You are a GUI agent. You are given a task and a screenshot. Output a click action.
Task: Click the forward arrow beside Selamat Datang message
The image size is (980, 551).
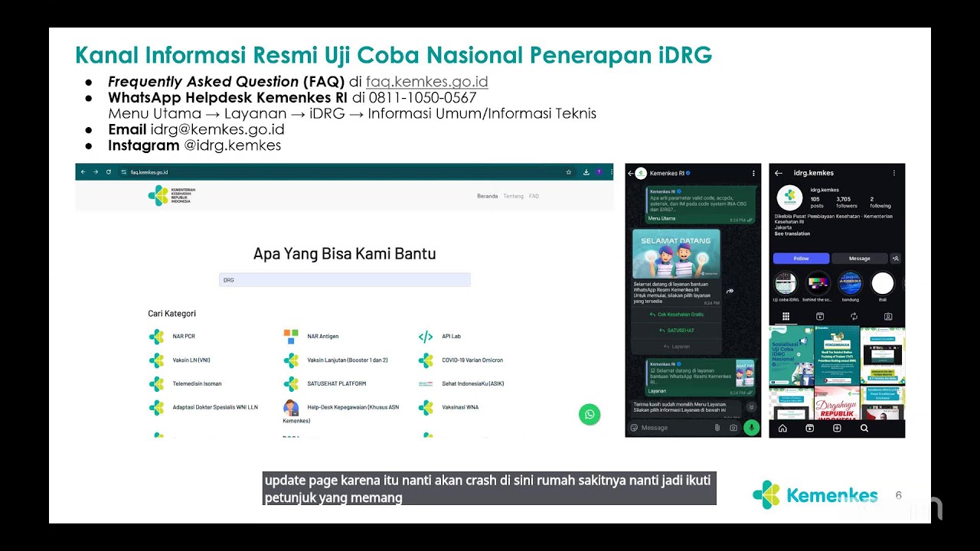[x=730, y=291]
